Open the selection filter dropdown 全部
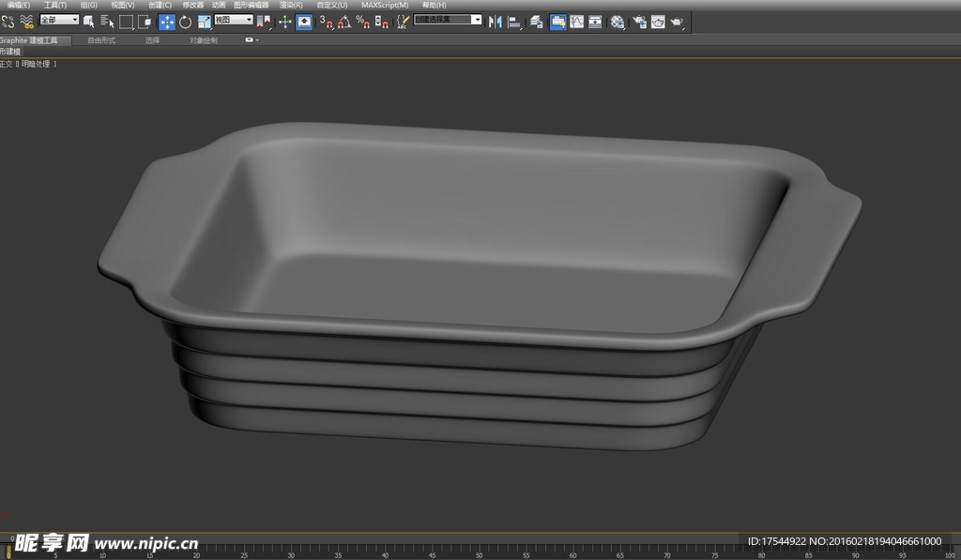 (x=59, y=20)
